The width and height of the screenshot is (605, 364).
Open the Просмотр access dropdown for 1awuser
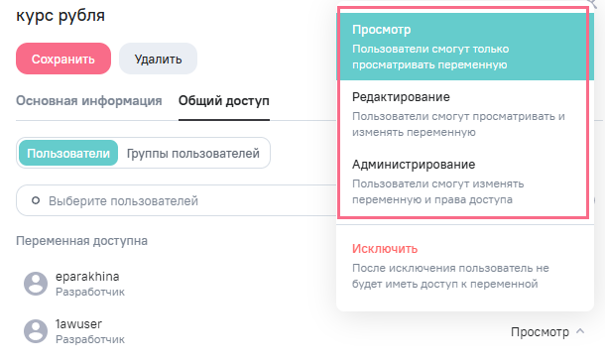tap(547, 331)
